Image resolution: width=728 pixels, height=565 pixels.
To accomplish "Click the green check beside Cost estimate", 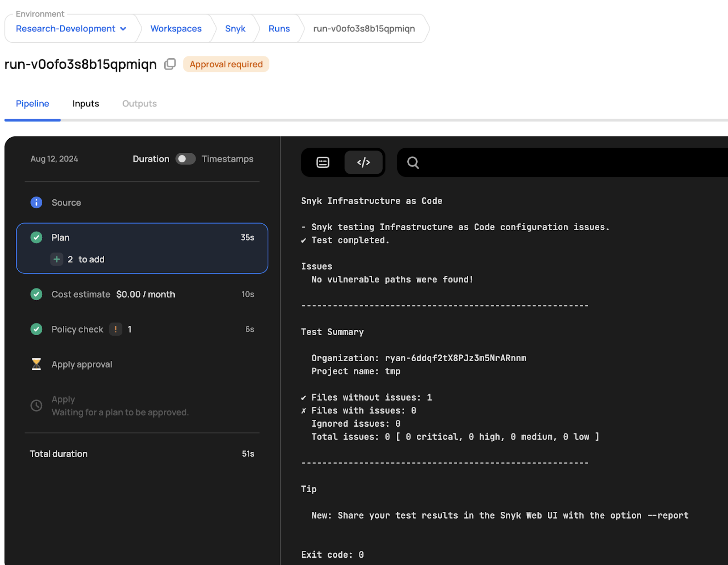I will 36,294.
